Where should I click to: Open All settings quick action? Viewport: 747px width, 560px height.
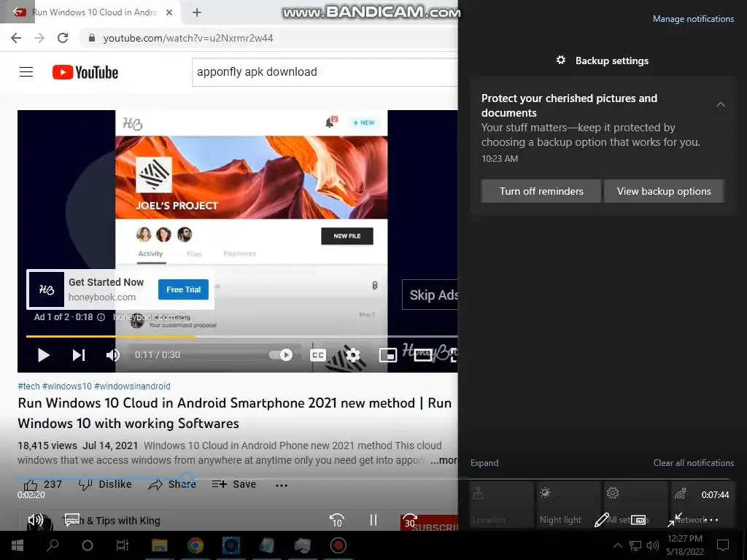click(x=636, y=506)
